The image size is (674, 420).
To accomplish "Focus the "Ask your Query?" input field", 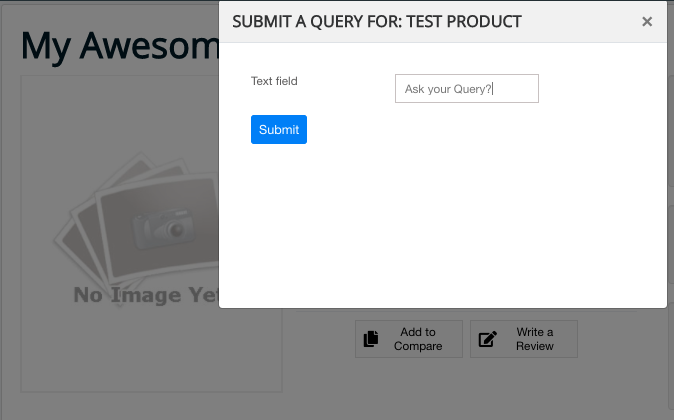I will (x=466, y=89).
